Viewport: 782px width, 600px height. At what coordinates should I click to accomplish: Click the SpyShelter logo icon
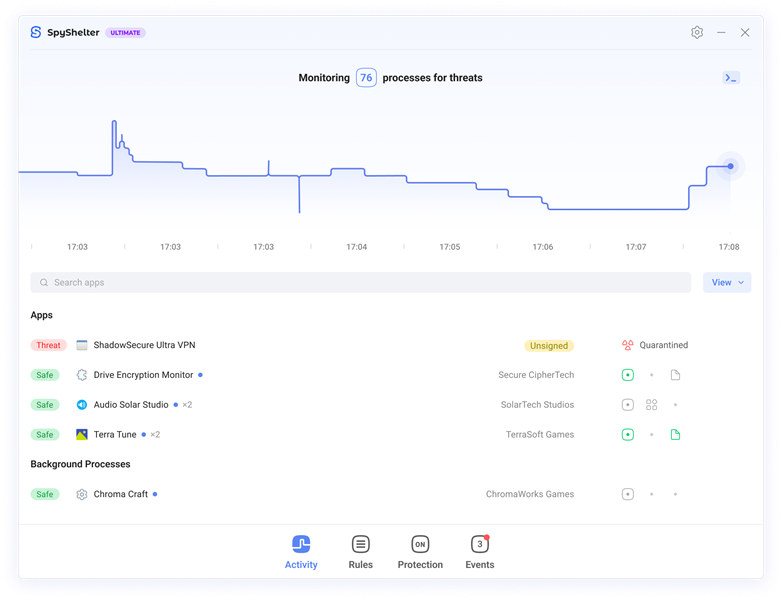(36, 32)
